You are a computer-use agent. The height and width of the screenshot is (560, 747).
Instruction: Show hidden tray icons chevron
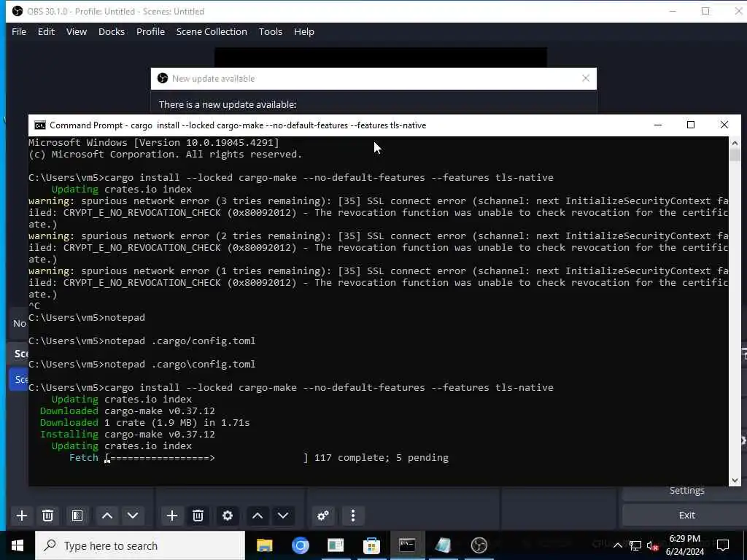617,545
